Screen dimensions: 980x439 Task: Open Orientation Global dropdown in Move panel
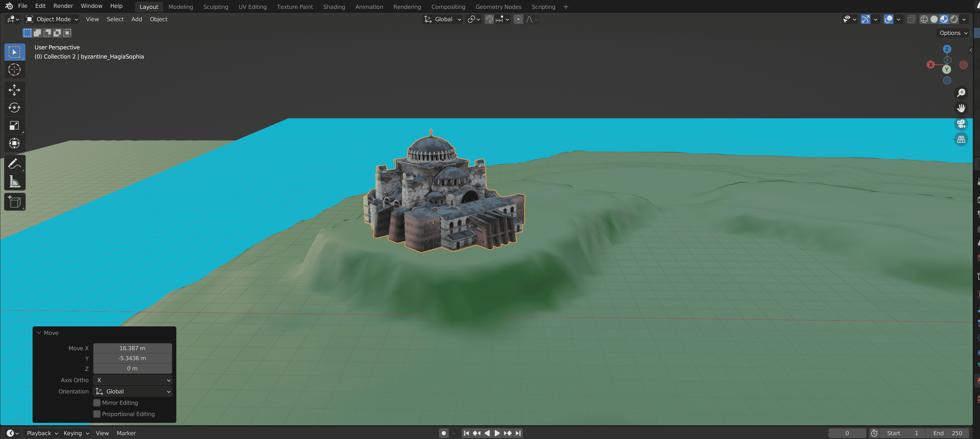[133, 392]
